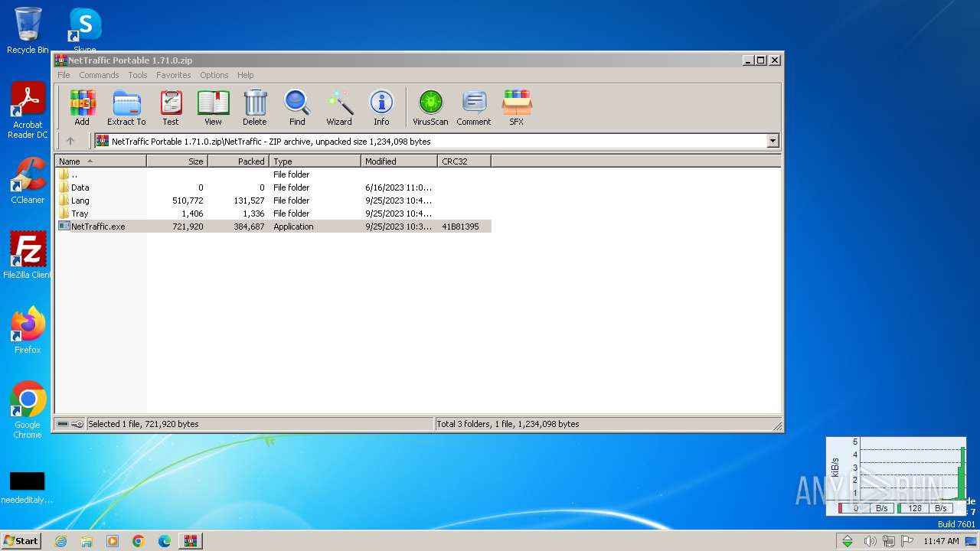
Task: Click the SFX toolbar icon
Action: pyautogui.click(x=517, y=107)
